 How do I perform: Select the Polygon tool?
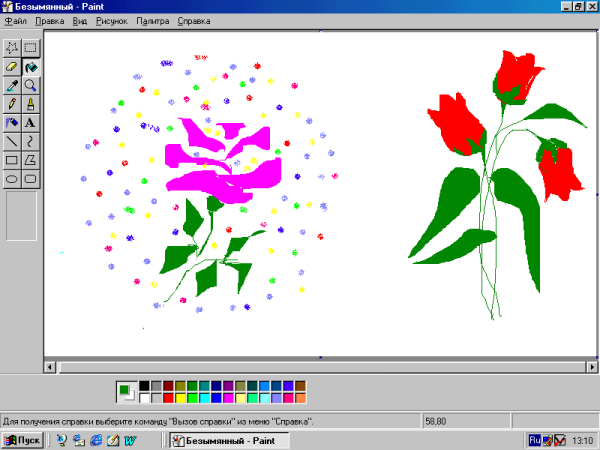click(x=31, y=159)
